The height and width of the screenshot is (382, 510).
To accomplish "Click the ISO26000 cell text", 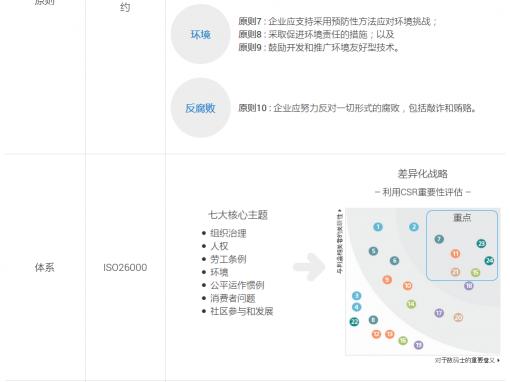I will 125,267.
